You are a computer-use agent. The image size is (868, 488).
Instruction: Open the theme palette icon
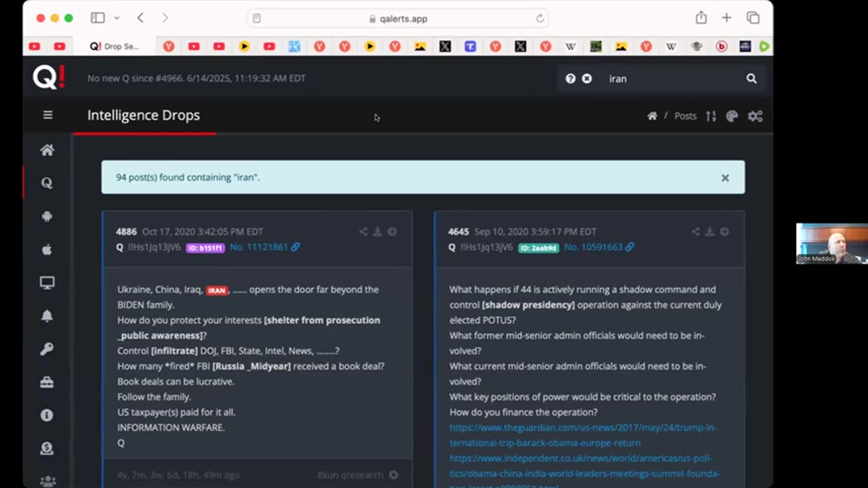click(x=732, y=116)
